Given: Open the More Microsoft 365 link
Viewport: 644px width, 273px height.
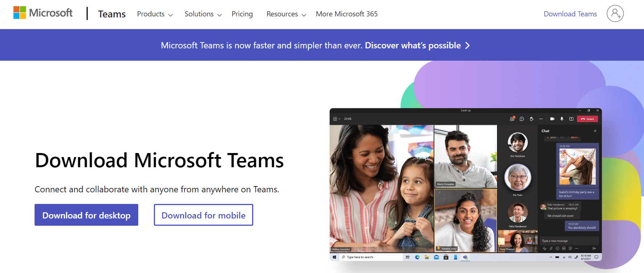Looking at the screenshot, I should pyautogui.click(x=347, y=14).
